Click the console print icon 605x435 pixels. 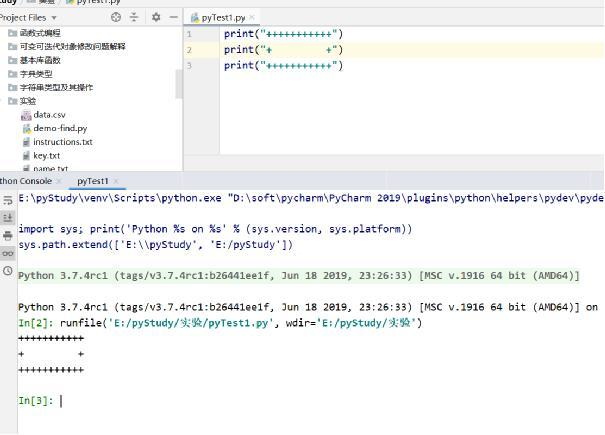(8, 235)
